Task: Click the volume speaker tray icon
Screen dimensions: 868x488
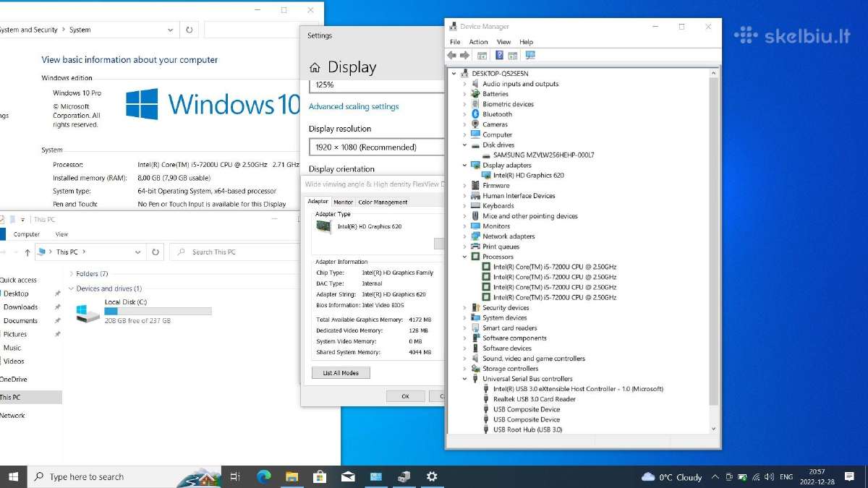Action: click(x=769, y=477)
